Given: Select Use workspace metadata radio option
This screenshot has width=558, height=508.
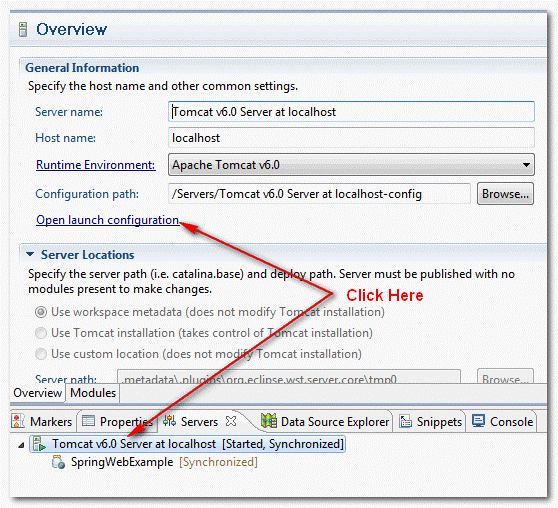Looking at the screenshot, I should (x=41, y=312).
